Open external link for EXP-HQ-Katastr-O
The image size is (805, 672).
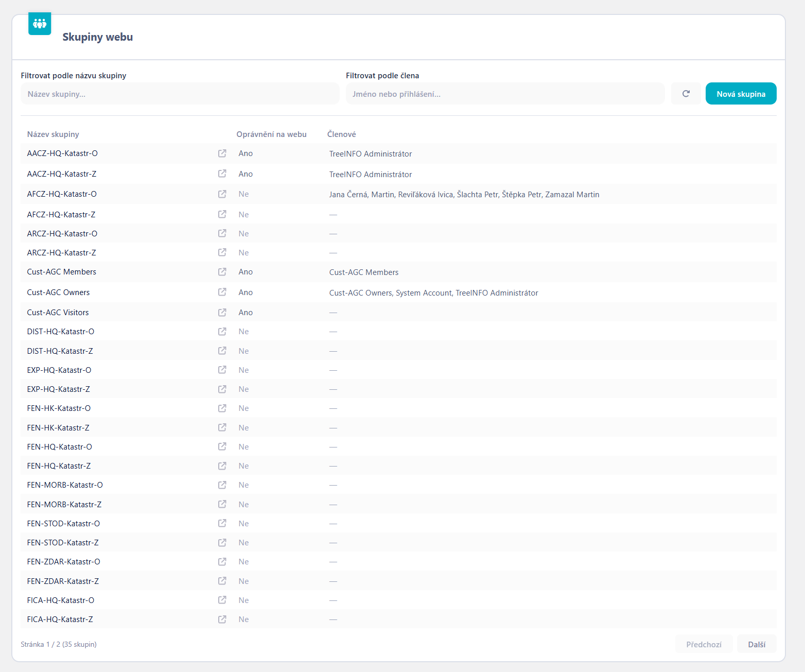222,370
